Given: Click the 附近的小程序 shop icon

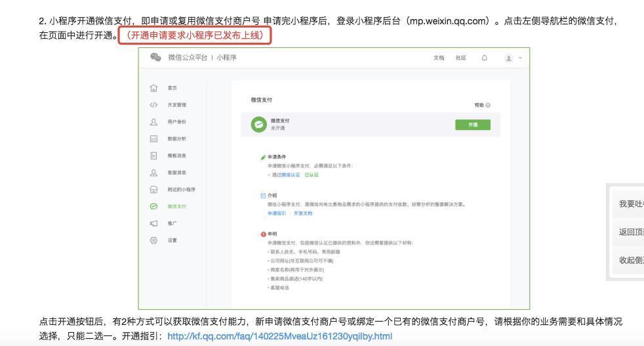Looking at the screenshot, I should pos(153,189).
